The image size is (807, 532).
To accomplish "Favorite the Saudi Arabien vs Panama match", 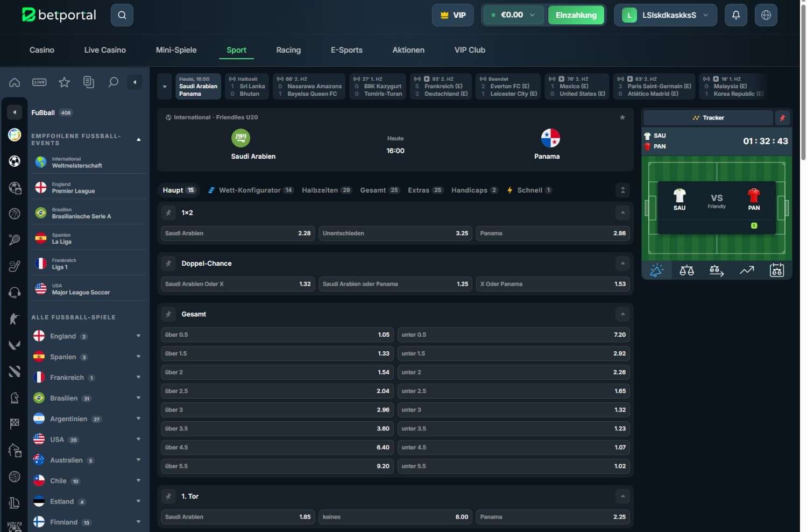I will [x=622, y=117].
